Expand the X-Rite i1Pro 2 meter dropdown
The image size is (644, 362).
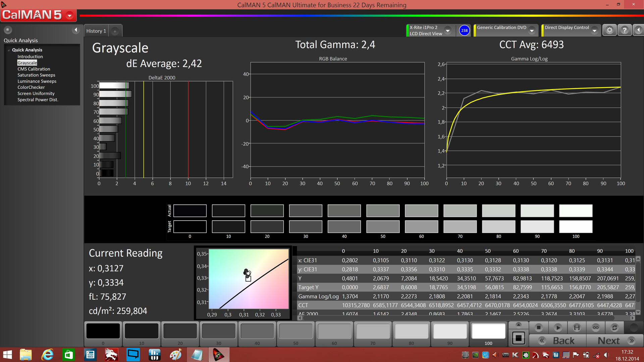click(448, 31)
